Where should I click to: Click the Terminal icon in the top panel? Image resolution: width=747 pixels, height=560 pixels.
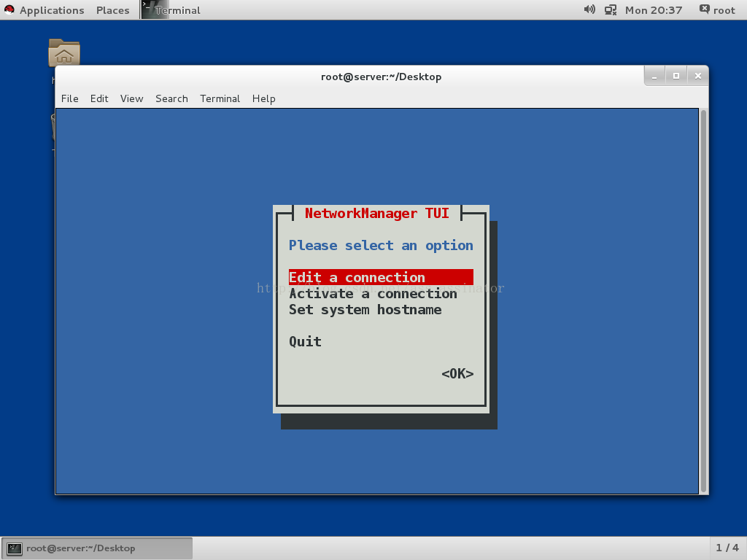155,9
